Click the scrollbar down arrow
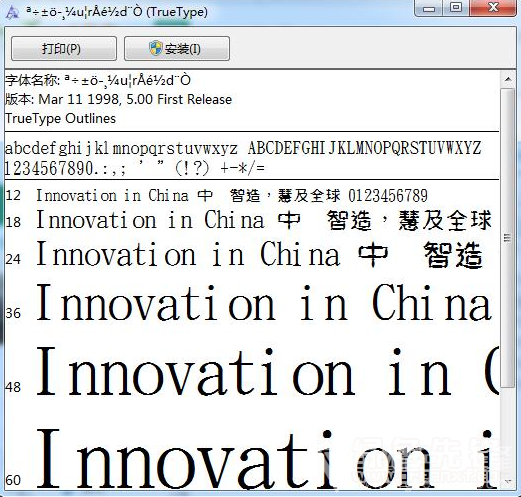The height and width of the screenshot is (497, 521). coord(508,482)
